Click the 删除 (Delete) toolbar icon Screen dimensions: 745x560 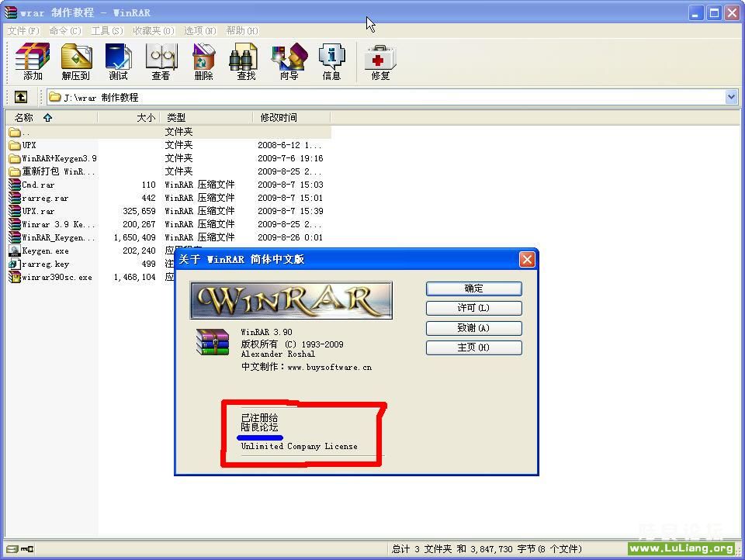[203, 62]
